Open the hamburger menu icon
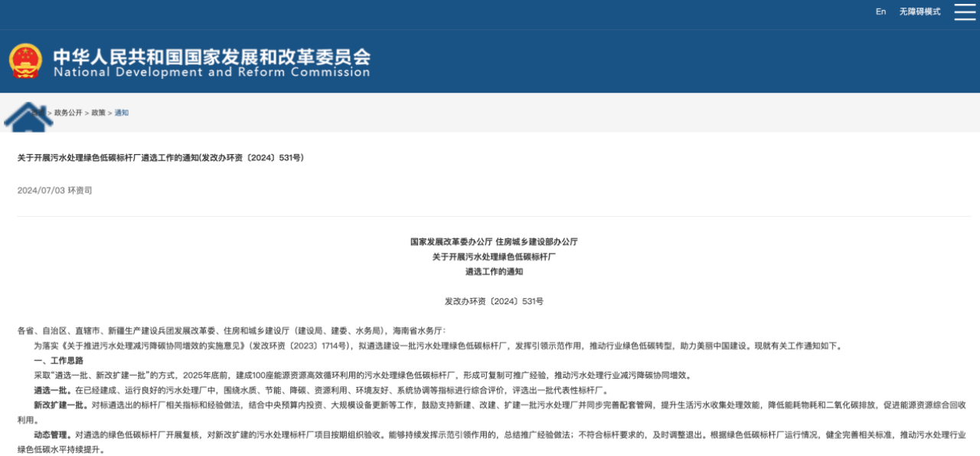 [x=964, y=11]
